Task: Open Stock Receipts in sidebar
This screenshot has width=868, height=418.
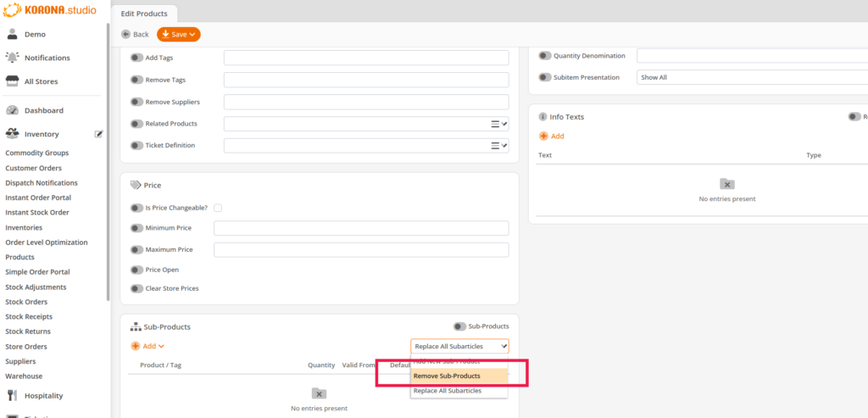Action: (29, 317)
